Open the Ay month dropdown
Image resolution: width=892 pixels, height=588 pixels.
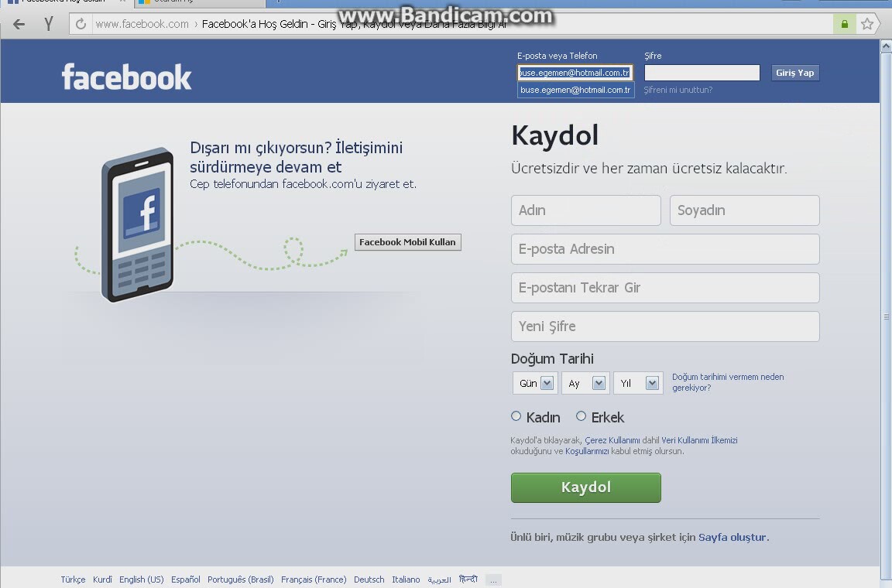point(585,383)
